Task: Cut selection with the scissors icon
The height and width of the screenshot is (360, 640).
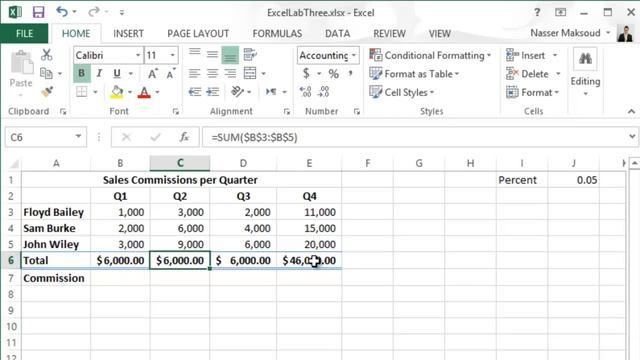Action: 47,55
